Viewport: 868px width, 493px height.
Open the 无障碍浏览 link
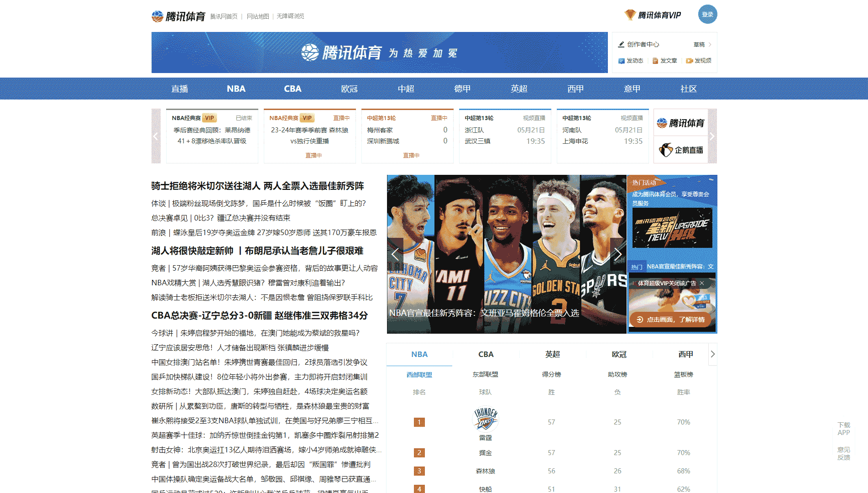point(290,16)
